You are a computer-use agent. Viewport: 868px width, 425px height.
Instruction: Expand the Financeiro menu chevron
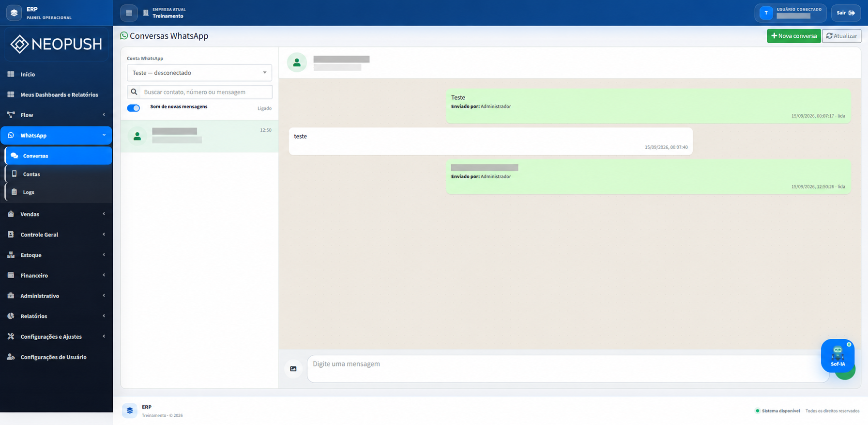coord(104,275)
